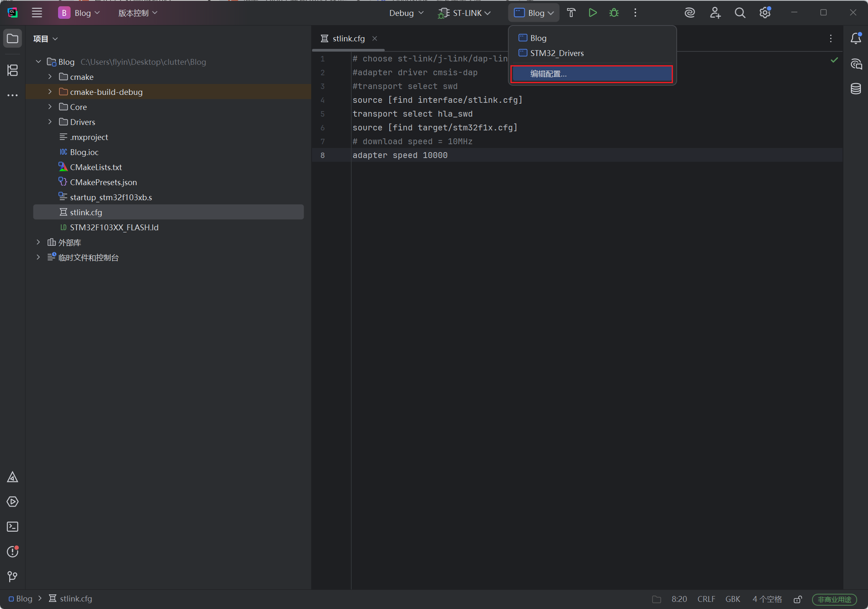Toggle file read-only lock in status bar
This screenshot has height=609, width=868.
coord(797,599)
